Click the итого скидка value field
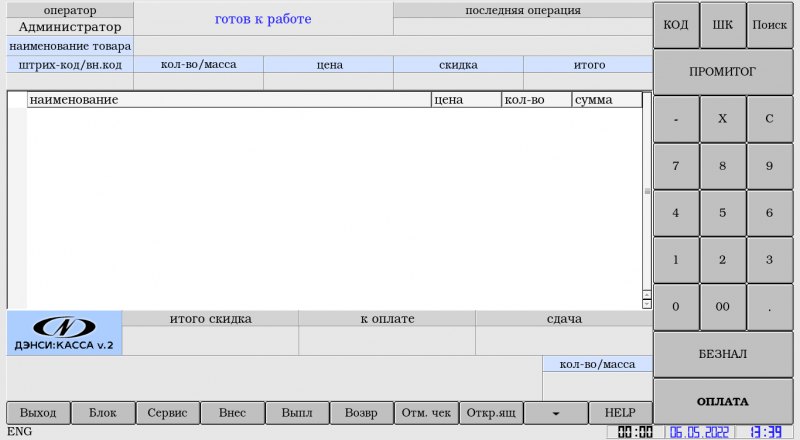Viewport: 800px width, 440px height. click(211, 341)
